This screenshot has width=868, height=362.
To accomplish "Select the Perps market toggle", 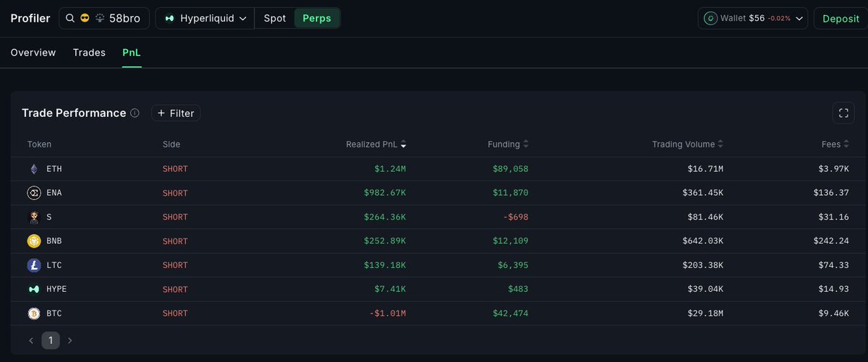I will pos(317,18).
